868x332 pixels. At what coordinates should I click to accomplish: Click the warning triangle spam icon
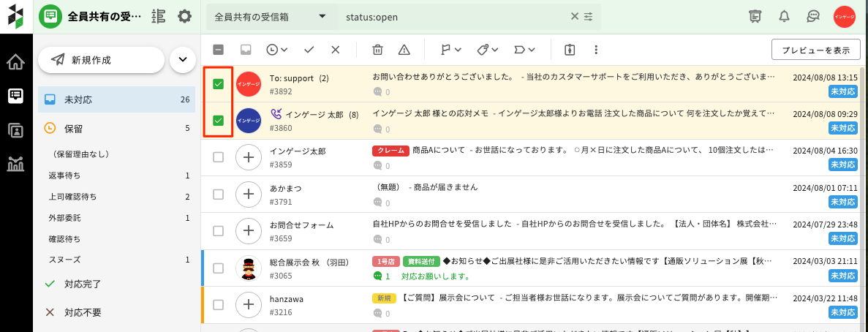[404, 50]
